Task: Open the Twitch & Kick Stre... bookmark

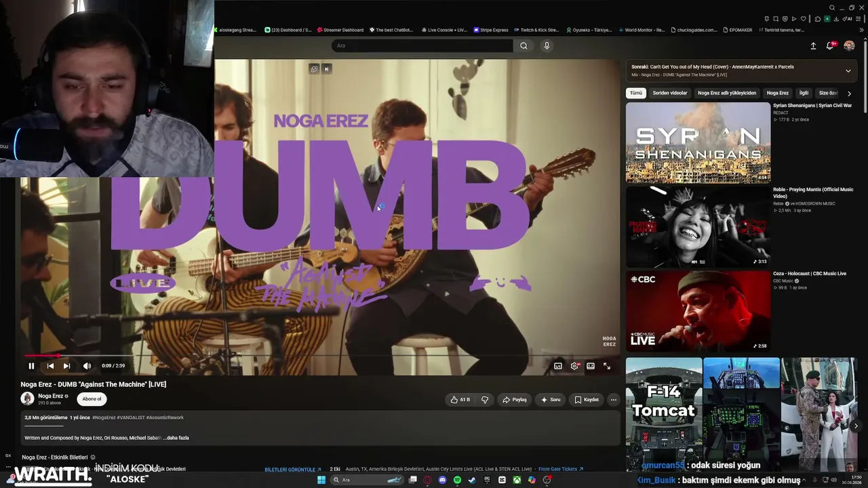Action: point(536,30)
